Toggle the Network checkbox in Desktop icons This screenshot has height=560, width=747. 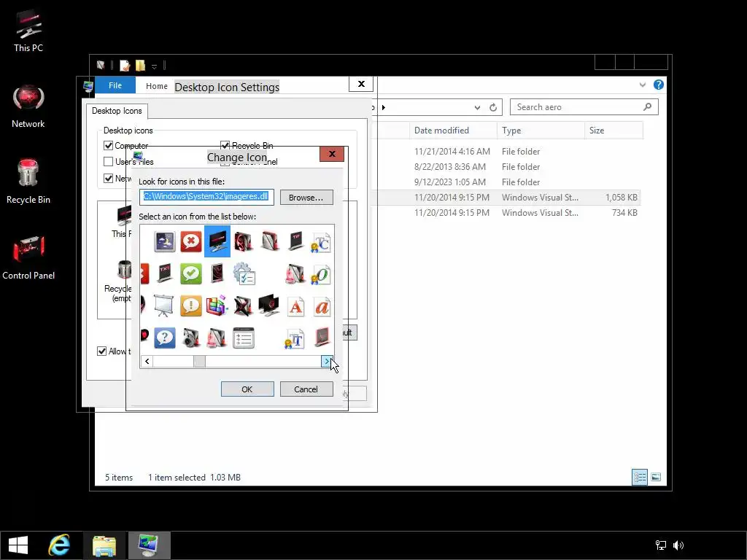click(x=108, y=178)
